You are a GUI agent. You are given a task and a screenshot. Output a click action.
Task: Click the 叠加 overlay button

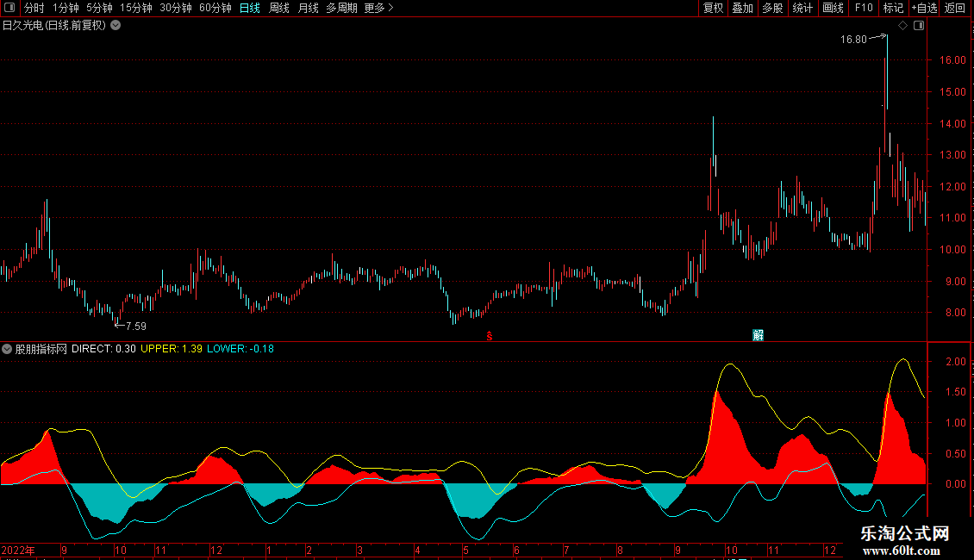(x=743, y=8)
